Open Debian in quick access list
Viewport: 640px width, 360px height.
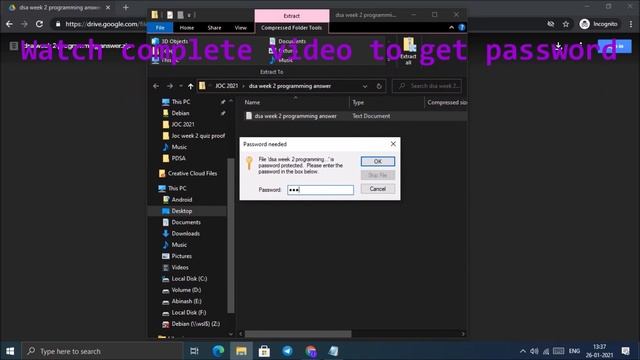tap(180, 113)
